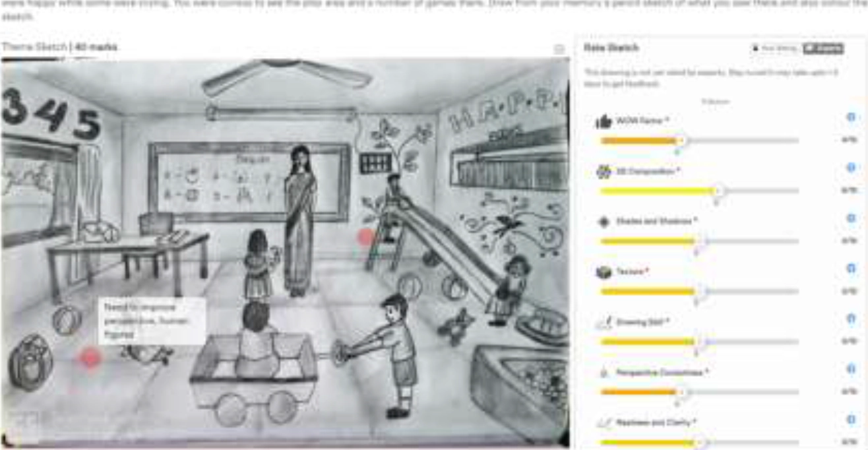The height and width of the screenshot is (450, 868).
Task: Click the dark button beside the Rate Sketch title
Action: 823,48
